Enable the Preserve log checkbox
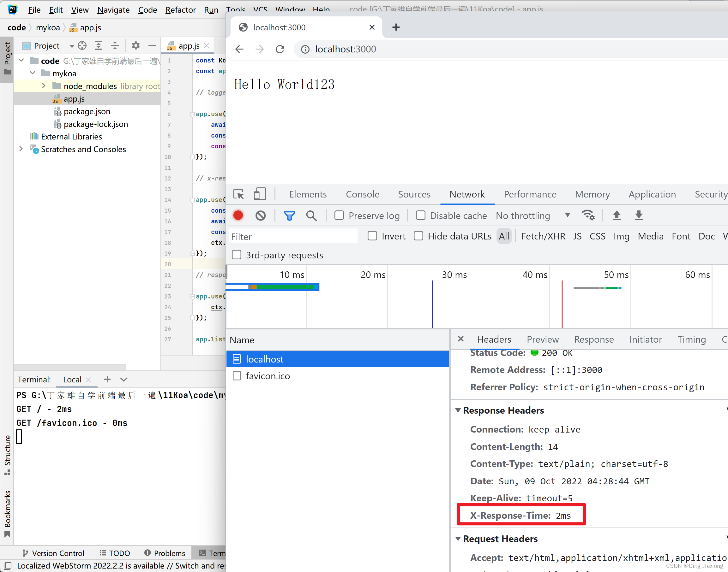This screenshot has width=728, height=572. tap(339, 215)
